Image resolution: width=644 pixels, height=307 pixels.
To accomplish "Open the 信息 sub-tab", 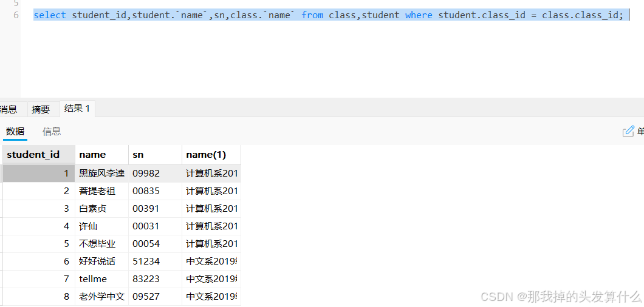I will 52,131.
